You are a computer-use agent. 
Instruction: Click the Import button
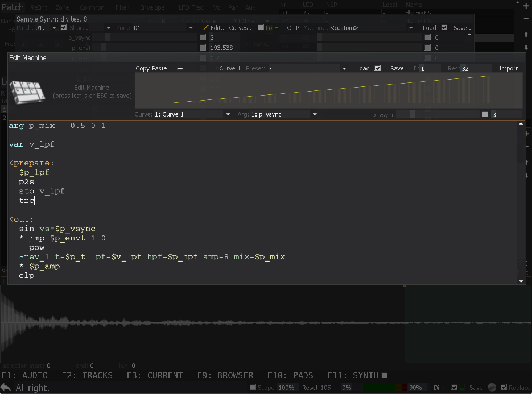508,68
